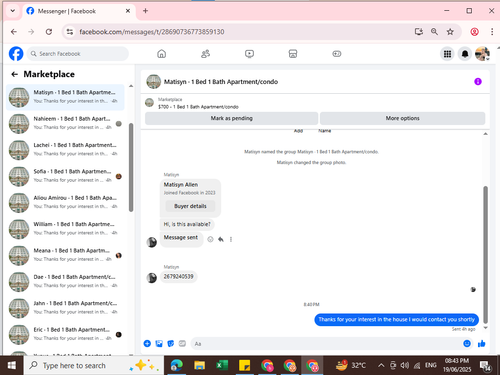This screenshot has width=500, height=375.
Task: Open Buyer details for Matisyn Allen
Action: tap(190, 206)
